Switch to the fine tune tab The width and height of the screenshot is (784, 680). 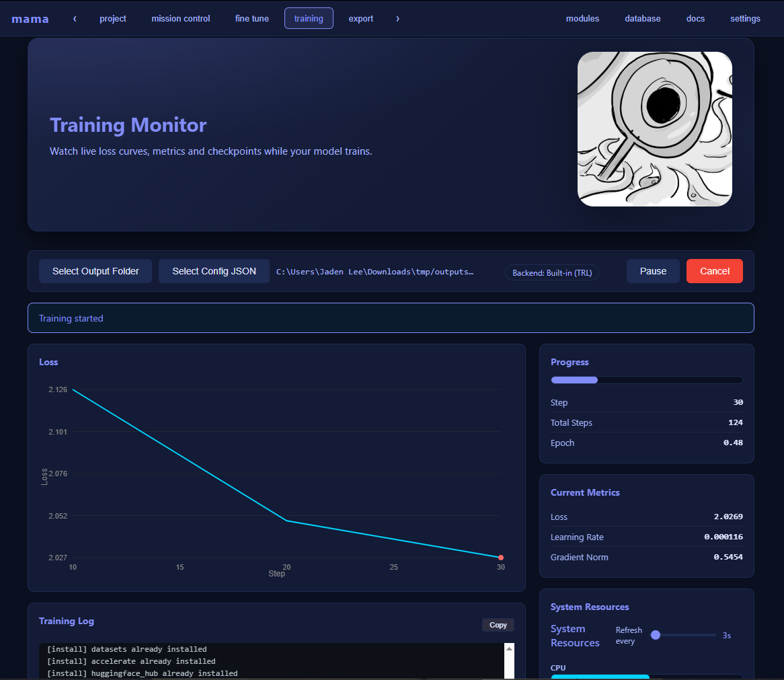pyautogui.click(x=252, y=19)
